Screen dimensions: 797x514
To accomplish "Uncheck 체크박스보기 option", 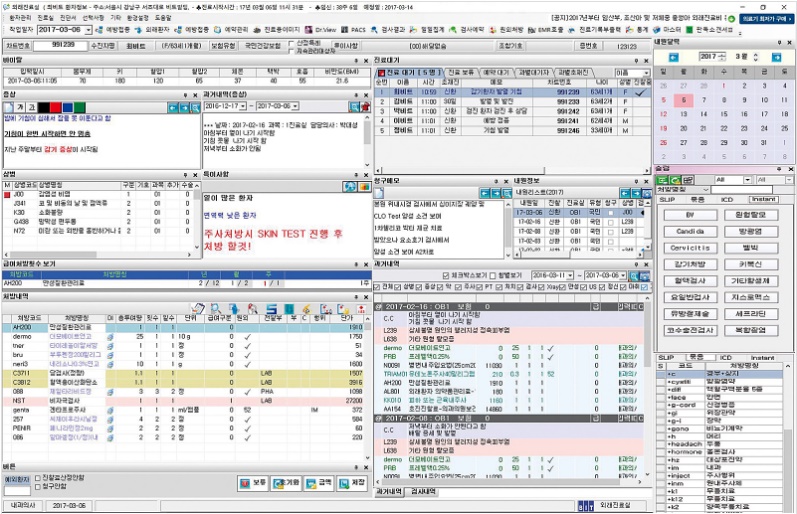I will pyautogui.click(x=445, y=276).
